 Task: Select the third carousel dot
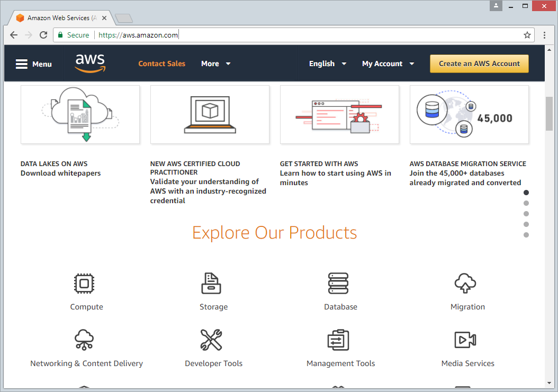[526, 214]
